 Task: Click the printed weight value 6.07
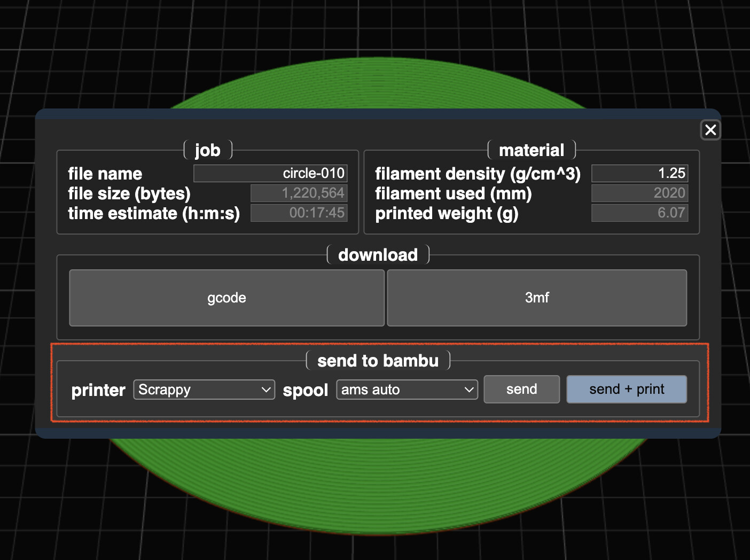(639, 213)
